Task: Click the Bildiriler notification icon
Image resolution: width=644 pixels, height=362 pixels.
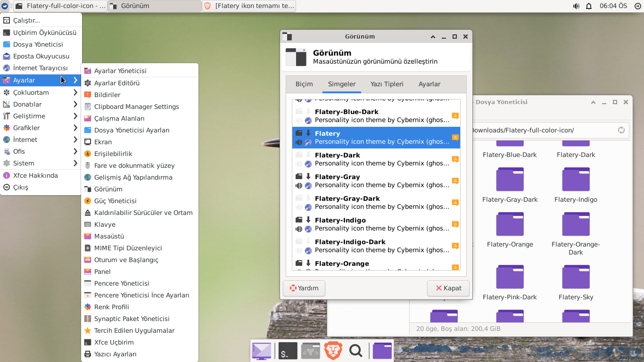Action: (88, 95)
